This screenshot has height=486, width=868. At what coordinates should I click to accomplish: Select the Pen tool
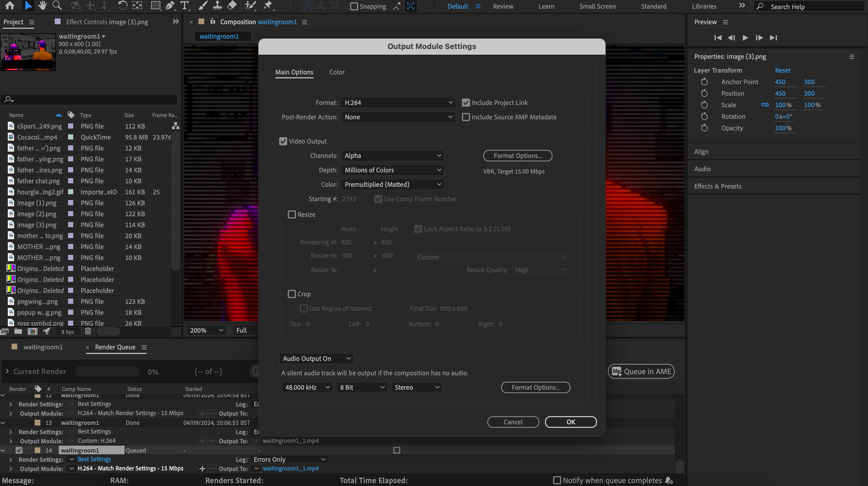click(x=170, y=5)
